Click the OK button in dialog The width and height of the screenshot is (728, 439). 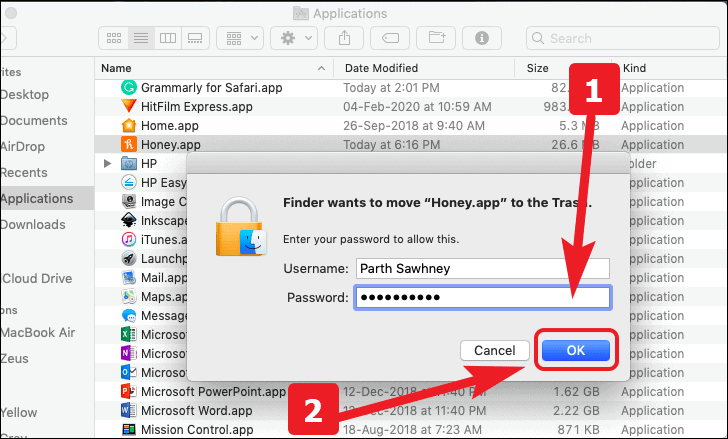(x=576, y=350)
